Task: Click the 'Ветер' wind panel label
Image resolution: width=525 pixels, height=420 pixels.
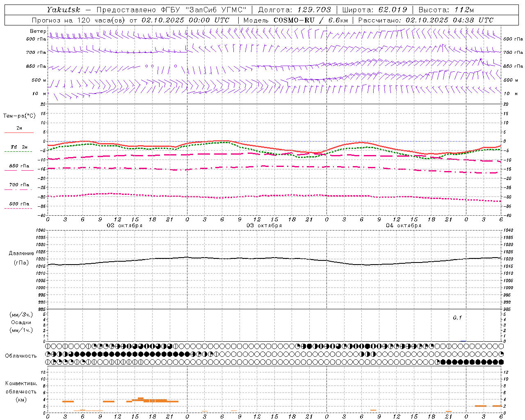Action: pyautogui.click(x=38, y=31)
